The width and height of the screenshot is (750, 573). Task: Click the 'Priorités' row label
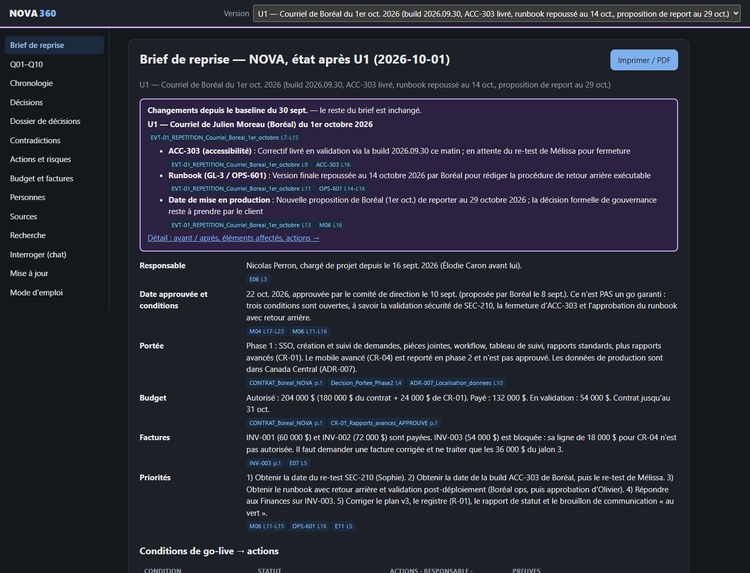(155, 477)
